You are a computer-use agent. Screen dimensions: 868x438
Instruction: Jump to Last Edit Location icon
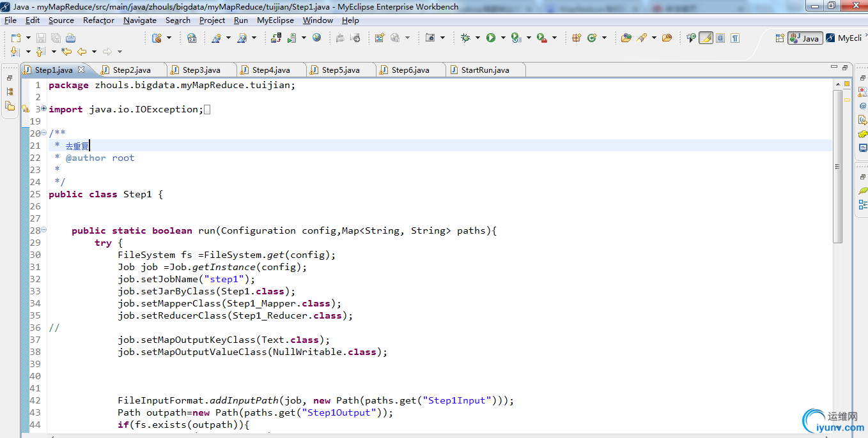point(66,51)
